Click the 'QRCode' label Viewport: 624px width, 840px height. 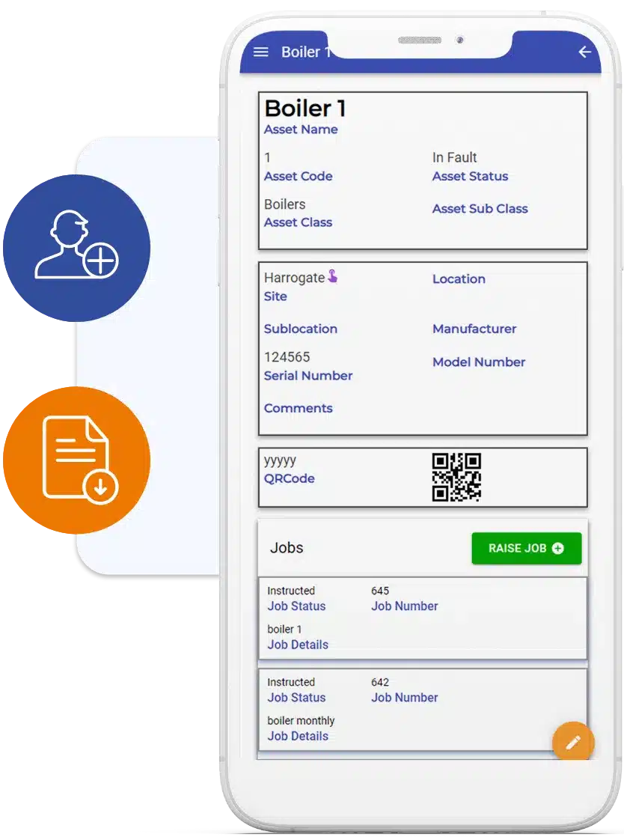[290, 478]
